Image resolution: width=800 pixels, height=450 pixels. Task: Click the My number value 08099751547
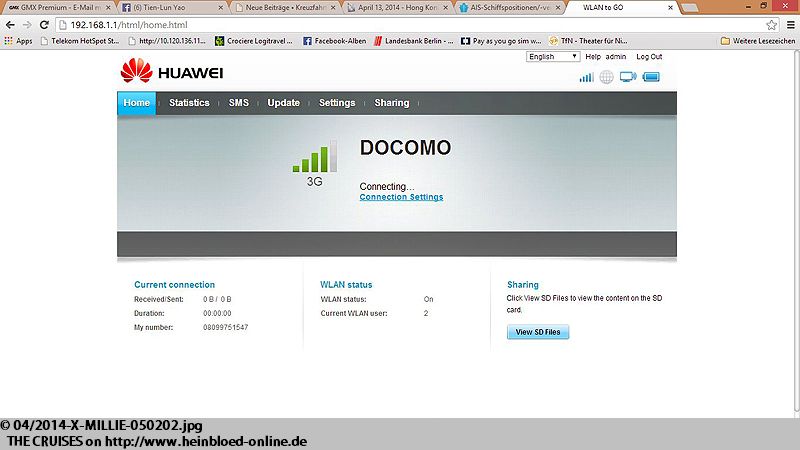226,328
